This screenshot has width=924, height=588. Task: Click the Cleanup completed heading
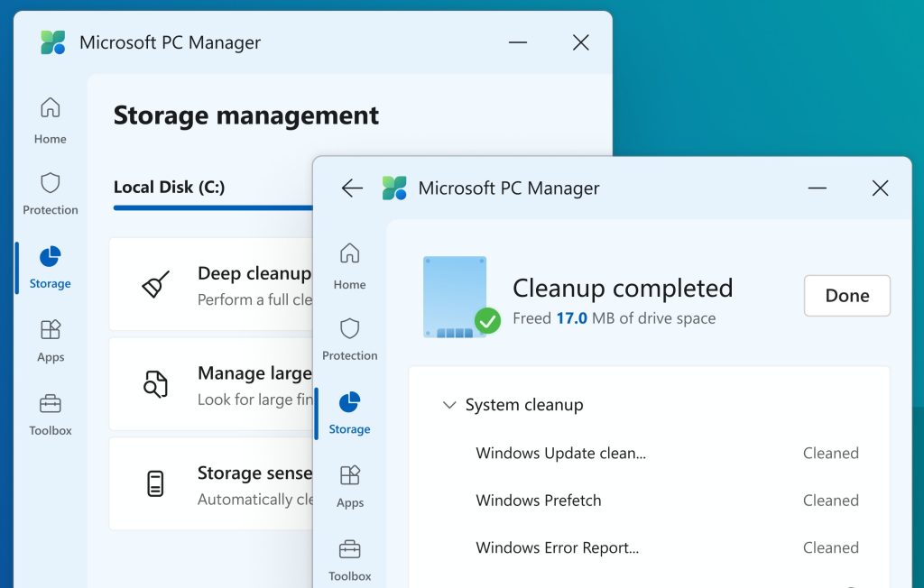point(623,288)
